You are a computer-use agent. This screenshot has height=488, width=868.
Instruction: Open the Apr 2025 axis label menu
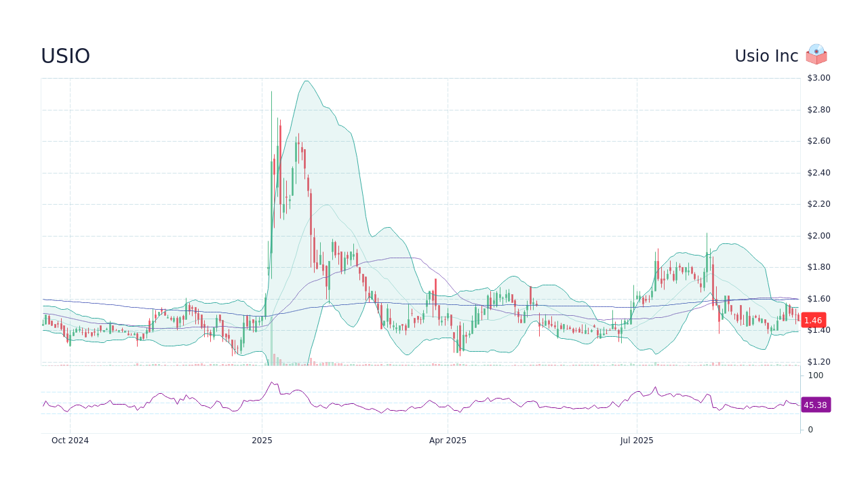(448, 440)
